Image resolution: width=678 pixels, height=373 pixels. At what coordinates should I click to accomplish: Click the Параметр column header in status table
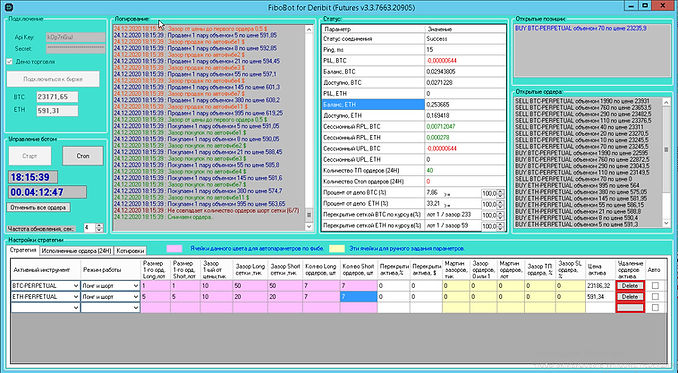374,29
